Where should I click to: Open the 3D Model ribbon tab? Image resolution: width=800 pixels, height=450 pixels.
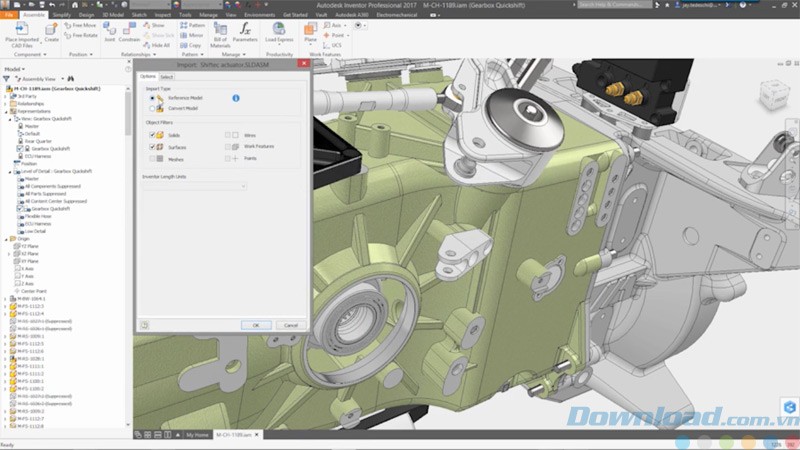(x=114, y=16)
